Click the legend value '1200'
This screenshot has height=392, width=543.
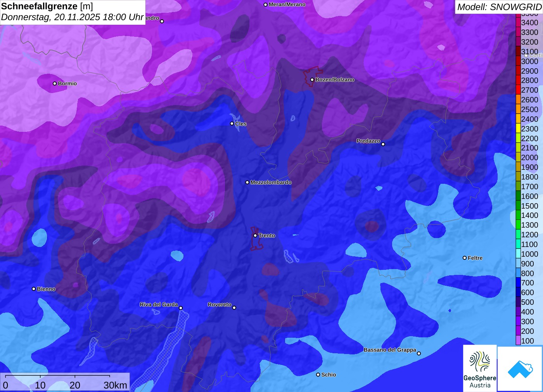[529, 235]
